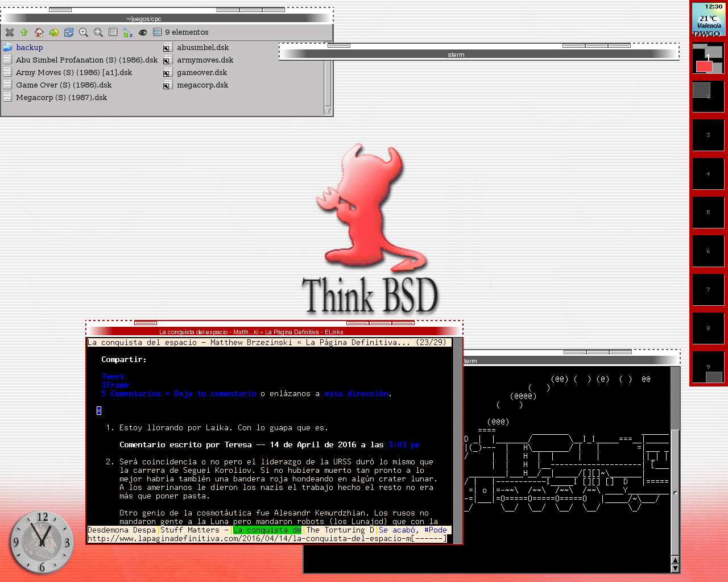
Task: Click the down arrow on lower aterm scrollbar
Action: (675, 568)
